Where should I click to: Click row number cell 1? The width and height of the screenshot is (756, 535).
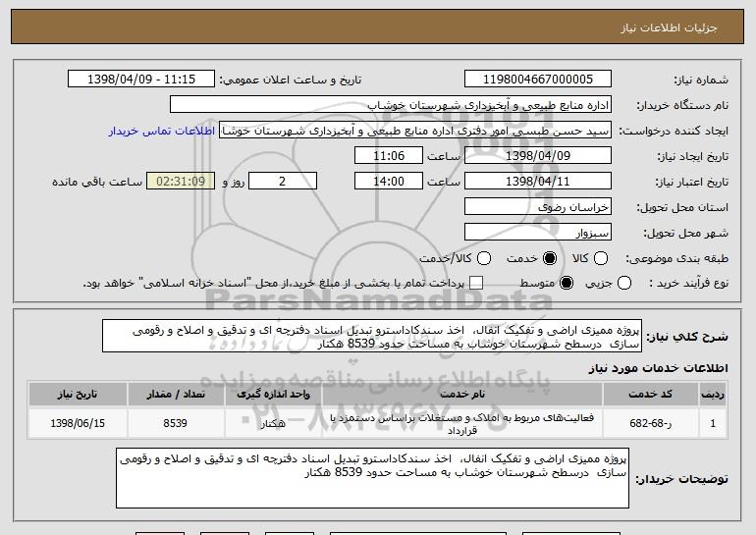713,423
